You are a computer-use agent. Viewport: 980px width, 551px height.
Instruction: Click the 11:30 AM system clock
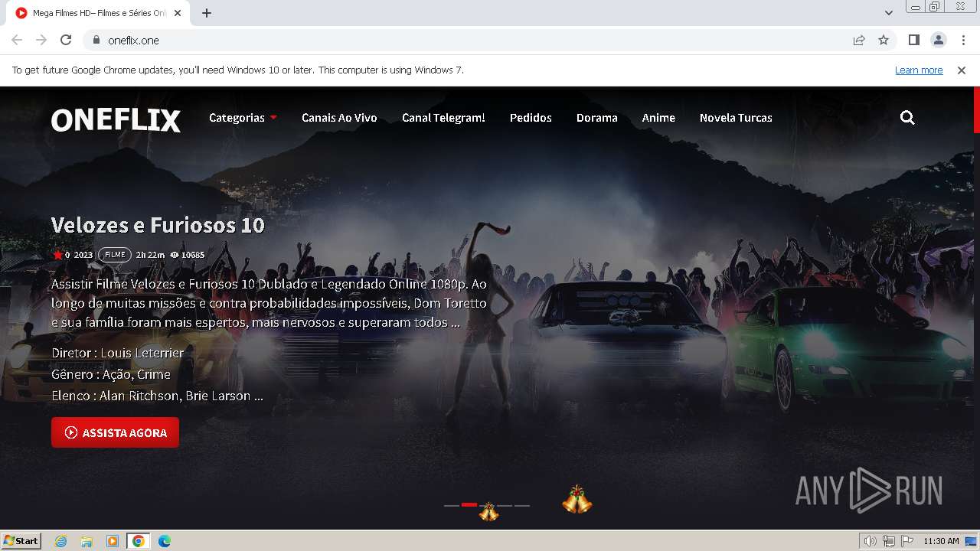pyautogui.click(x=941, y=541)
